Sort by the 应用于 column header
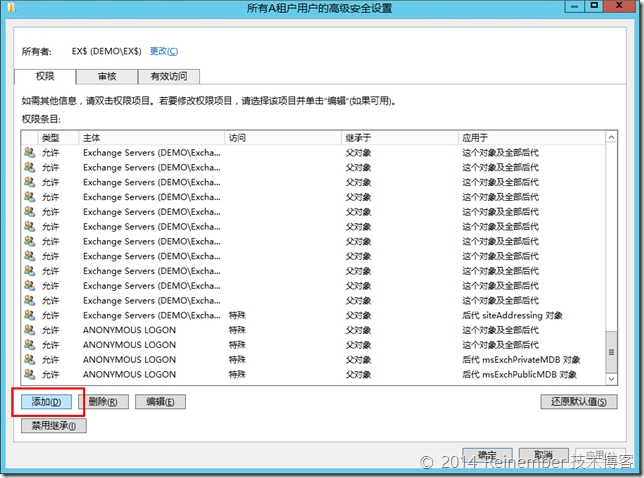644x478 pixels. (531, 138)
